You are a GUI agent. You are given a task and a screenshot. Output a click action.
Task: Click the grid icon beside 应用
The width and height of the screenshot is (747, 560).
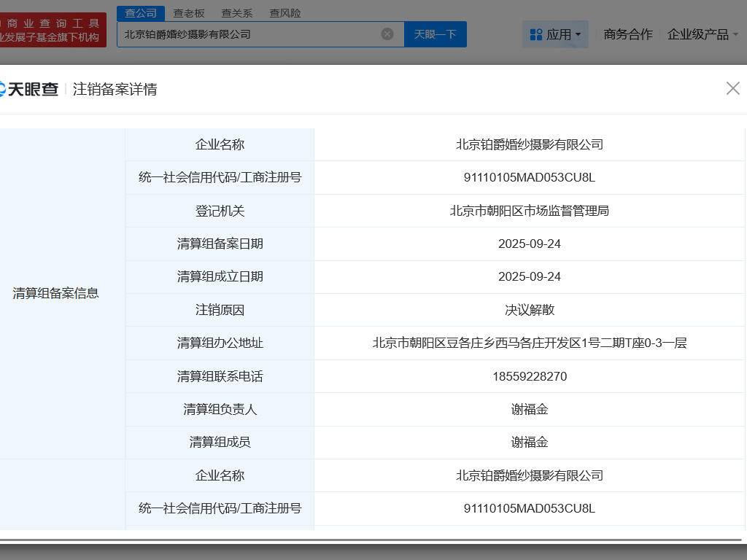pos(535,34)
